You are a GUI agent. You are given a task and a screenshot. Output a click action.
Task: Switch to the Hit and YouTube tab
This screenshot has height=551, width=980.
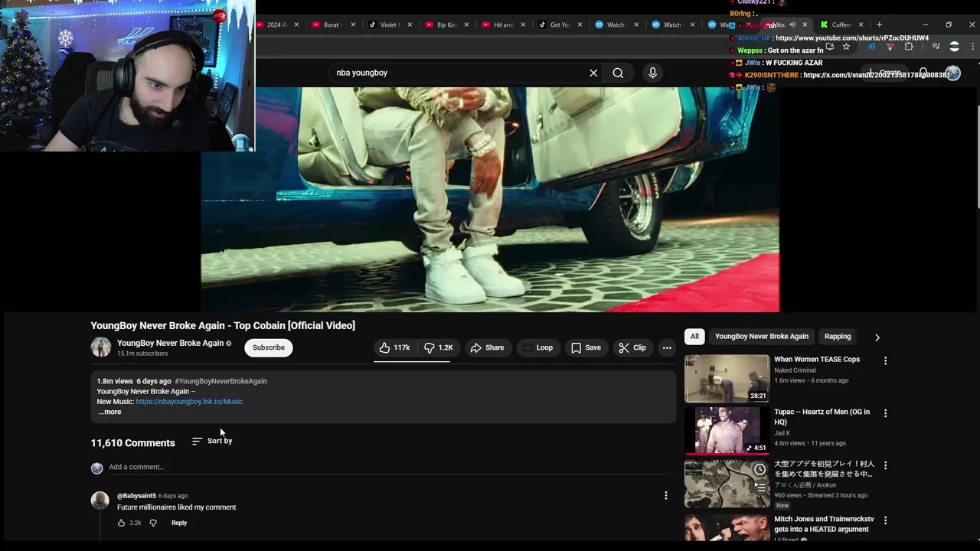[x=503, y=24]
